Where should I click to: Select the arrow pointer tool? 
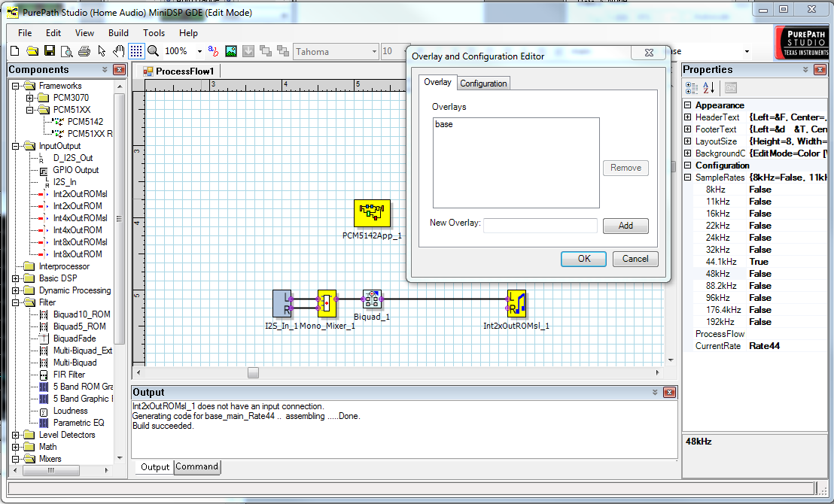102,51
